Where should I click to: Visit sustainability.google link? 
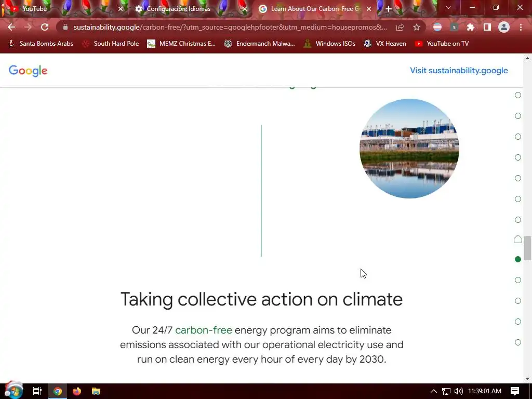[x=459, y=71]
